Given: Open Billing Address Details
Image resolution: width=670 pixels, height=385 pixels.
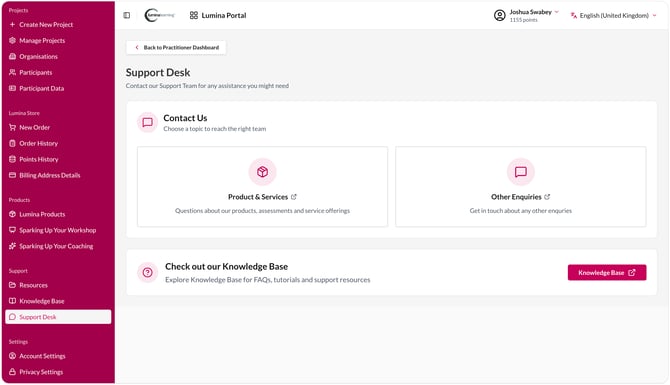Looking at the screenshot, I should (x=58, y=175).
